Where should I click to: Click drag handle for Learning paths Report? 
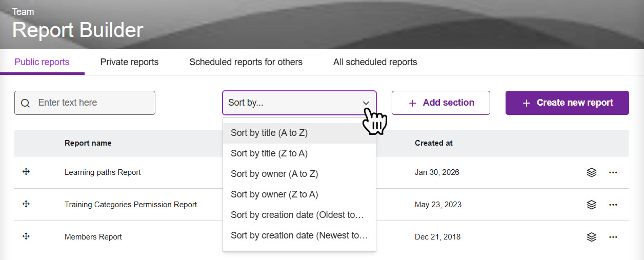tap(26, 172)
